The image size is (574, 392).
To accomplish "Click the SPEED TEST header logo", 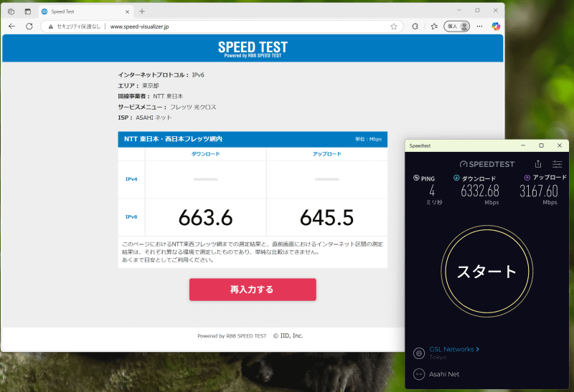I will point(253,49).
